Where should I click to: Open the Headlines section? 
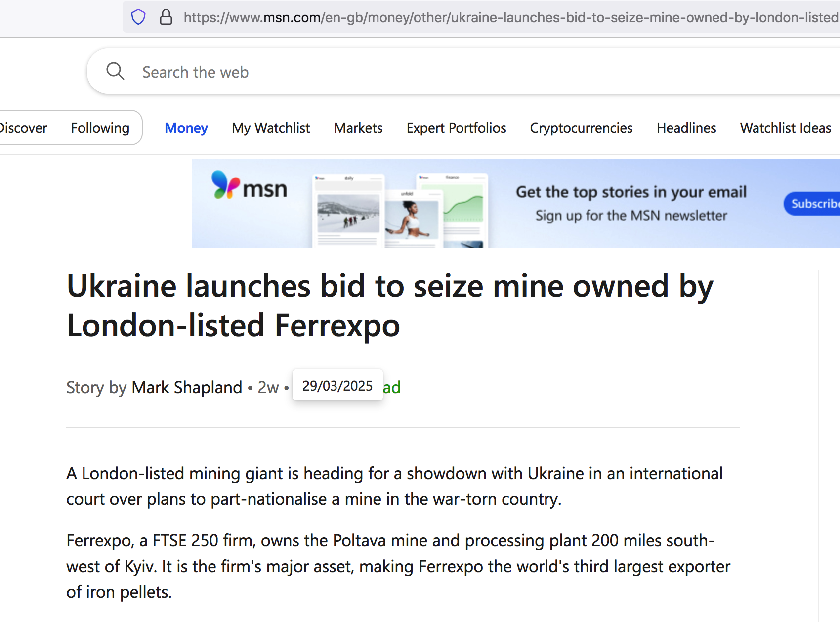pyautogui.click(x=686, y=128)
